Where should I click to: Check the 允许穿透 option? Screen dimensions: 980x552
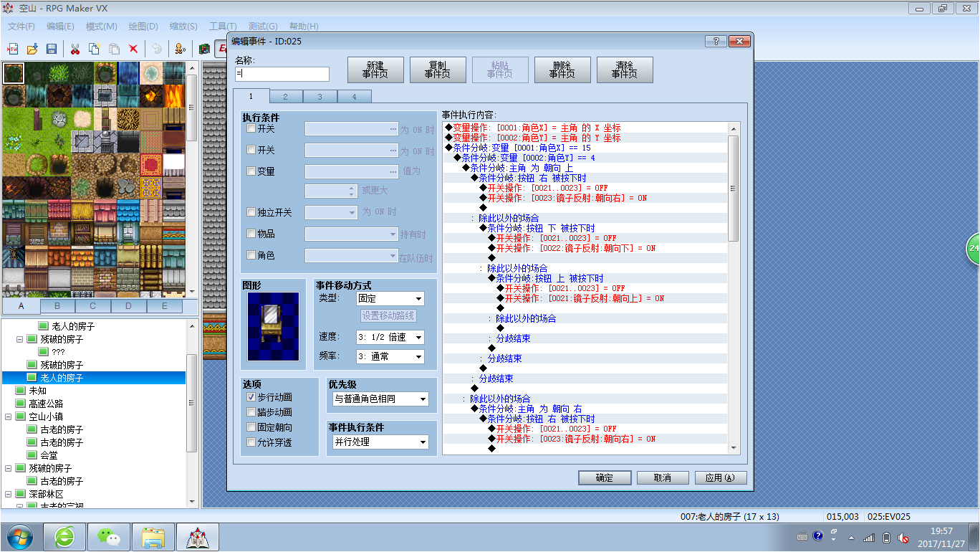251,442
